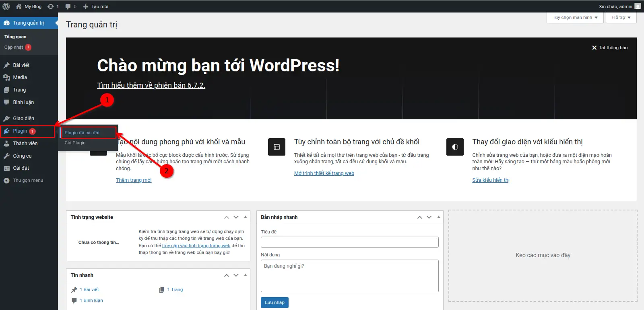Collapse sidebar with Thu gọn menu
This screenshot has height=310, width=644.
tap(28, 181)
